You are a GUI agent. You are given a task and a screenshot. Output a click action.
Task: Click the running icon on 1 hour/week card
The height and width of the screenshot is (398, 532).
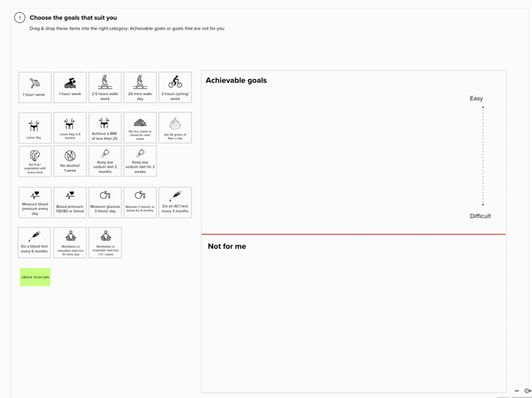click(x=35, y=83)
